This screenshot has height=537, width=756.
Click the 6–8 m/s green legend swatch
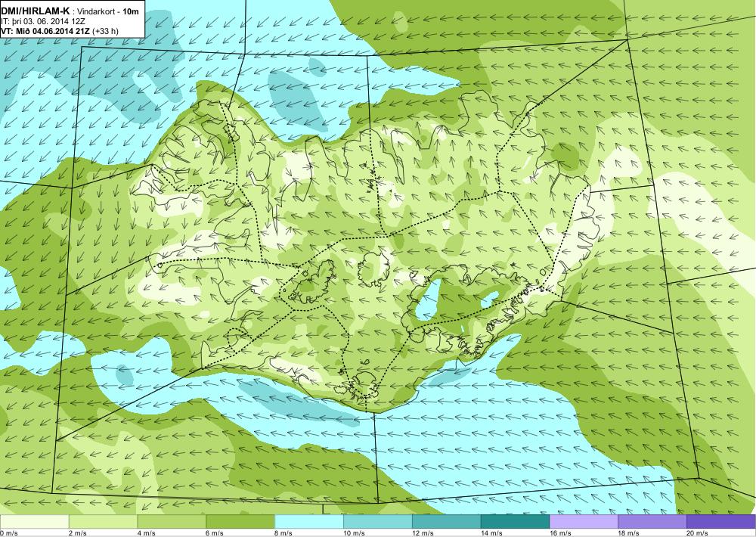[240, 522]
